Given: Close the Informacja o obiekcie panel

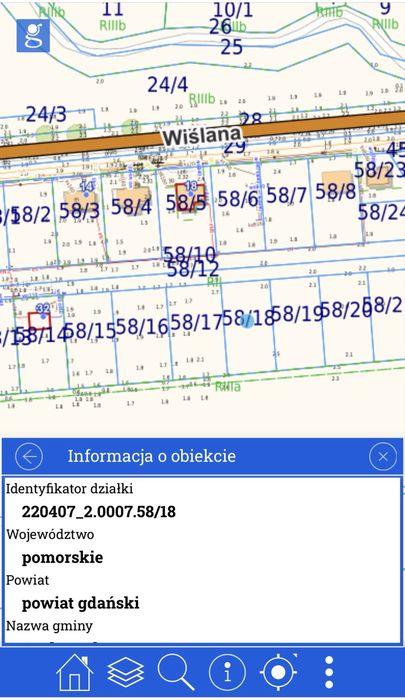Looking at the screenshot, I should 383,457.
